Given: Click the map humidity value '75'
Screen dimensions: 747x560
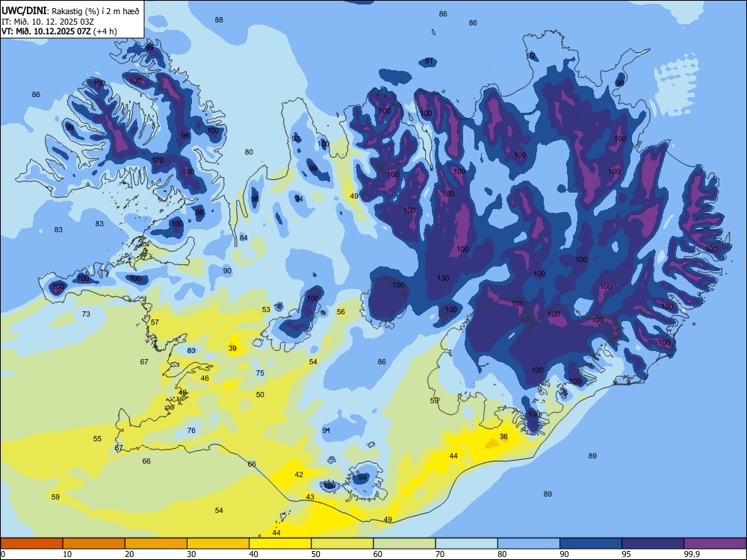Looking at the screenshot, I should (260, 373).
